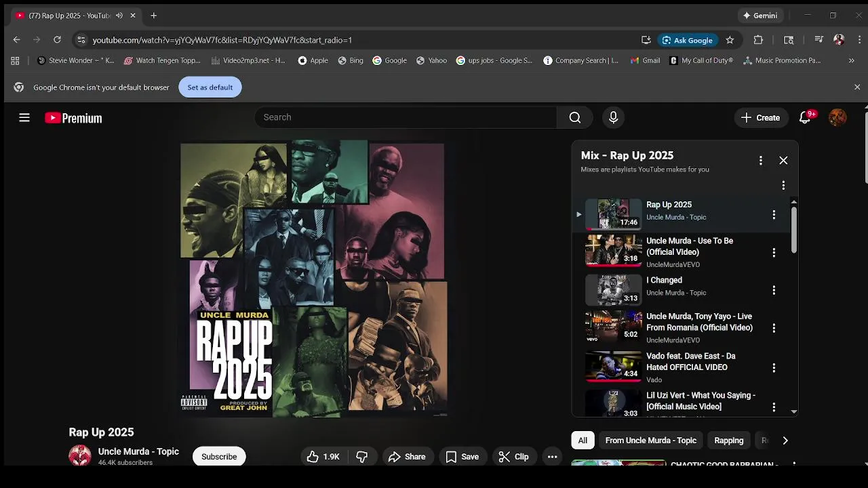View site information icon in address bar
Viewport: 868px width, 488px height.
coord(81,40)
